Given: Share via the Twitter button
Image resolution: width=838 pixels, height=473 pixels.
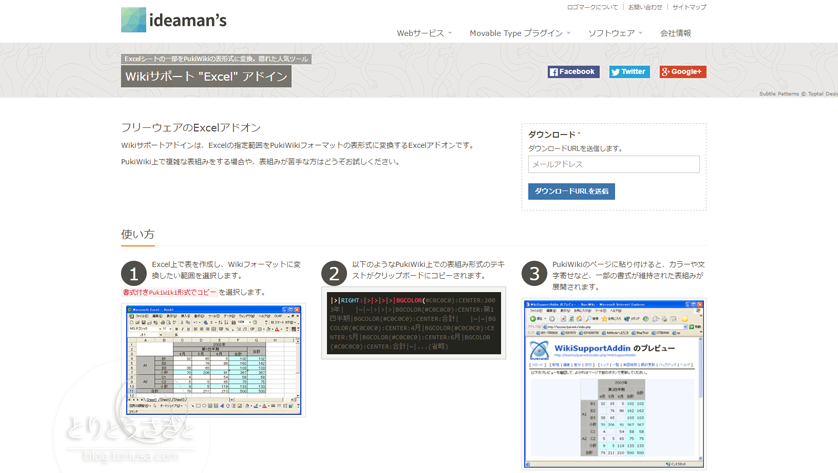Looking at the screenshot, I should click(x=629, y=72).
